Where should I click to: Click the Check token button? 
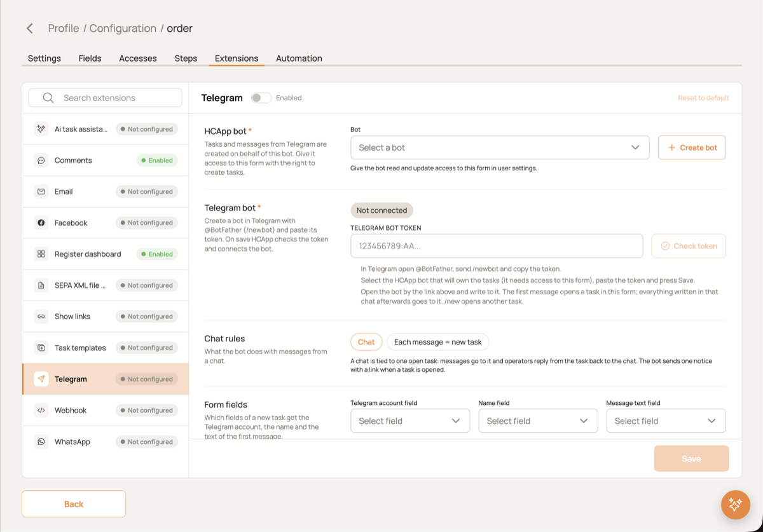point(689,246)
